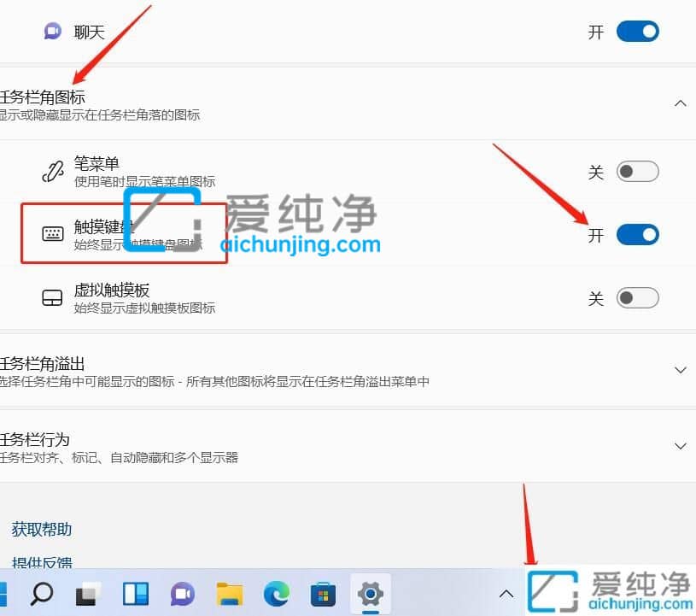Collapse the 任务栏角图标 section

680,103
